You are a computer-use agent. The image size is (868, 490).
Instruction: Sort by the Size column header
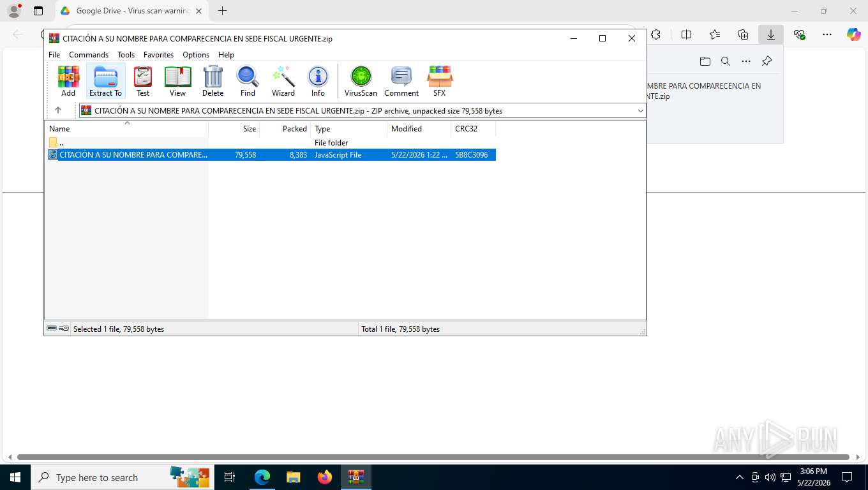[x=234, y=129]
